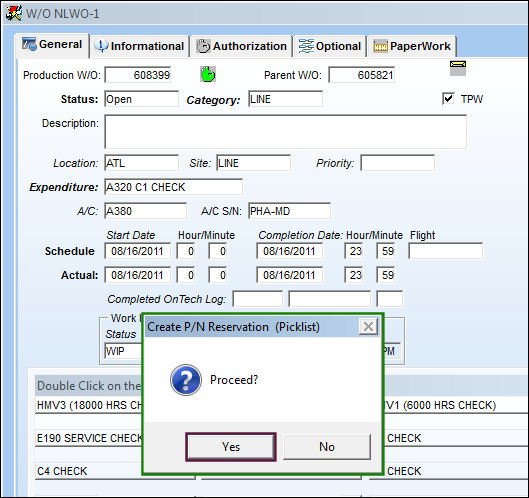Click the Expenditure field A320 C1 CHECK
The height and width of the screenshot is (498, 529).
173,187
